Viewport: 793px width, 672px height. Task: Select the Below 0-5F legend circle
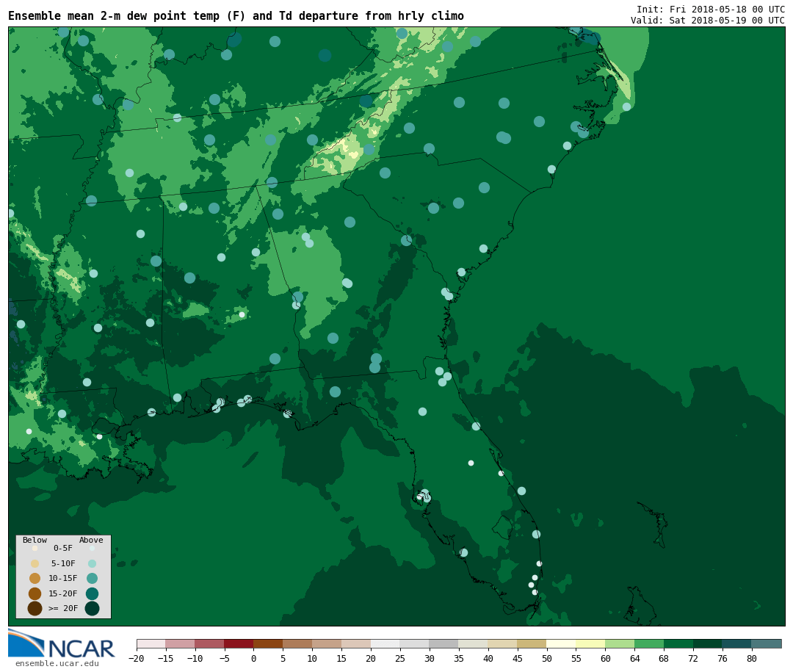(x=35, y=548)
